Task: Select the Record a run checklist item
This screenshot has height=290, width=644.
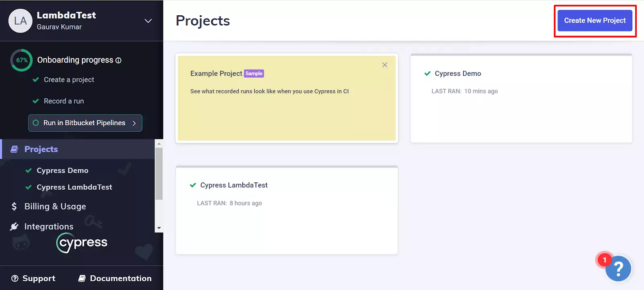Action: click(x=64, y=101)
